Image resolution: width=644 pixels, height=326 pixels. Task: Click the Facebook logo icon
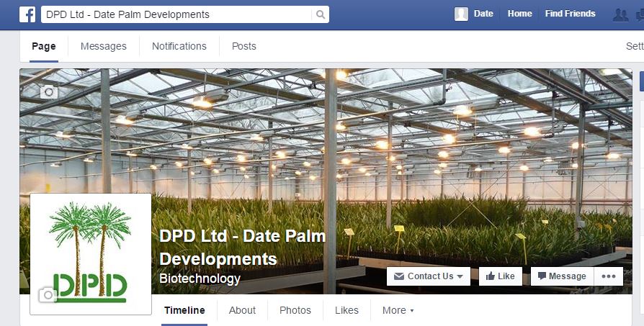(x=27, y=14)
